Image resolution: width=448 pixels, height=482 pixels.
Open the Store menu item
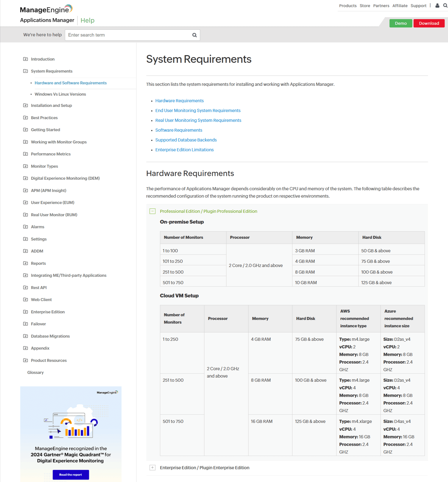365,6
